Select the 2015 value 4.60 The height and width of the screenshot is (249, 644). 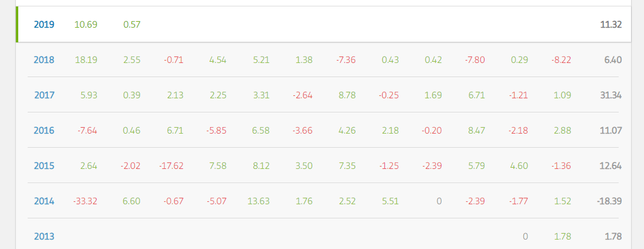click(x=519, y=166)
